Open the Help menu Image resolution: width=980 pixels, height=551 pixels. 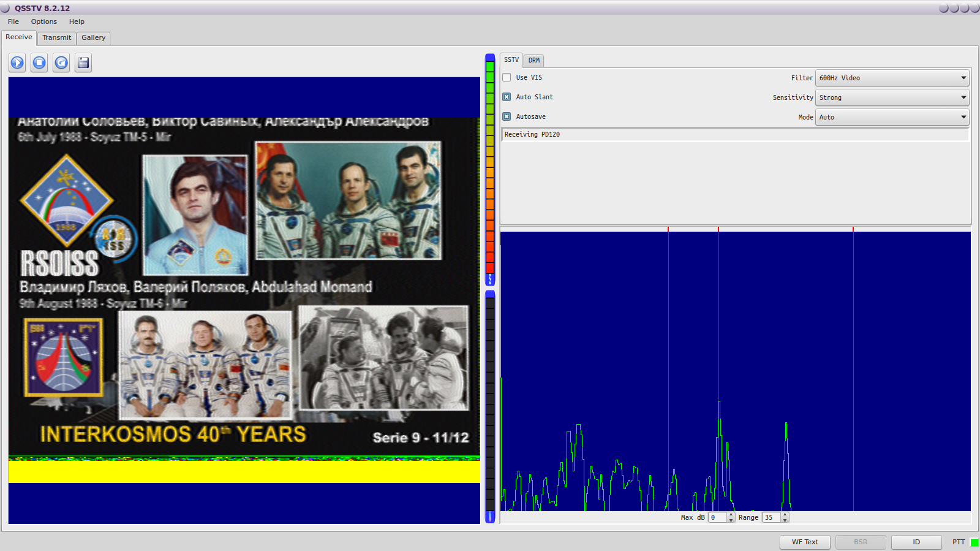77,21
